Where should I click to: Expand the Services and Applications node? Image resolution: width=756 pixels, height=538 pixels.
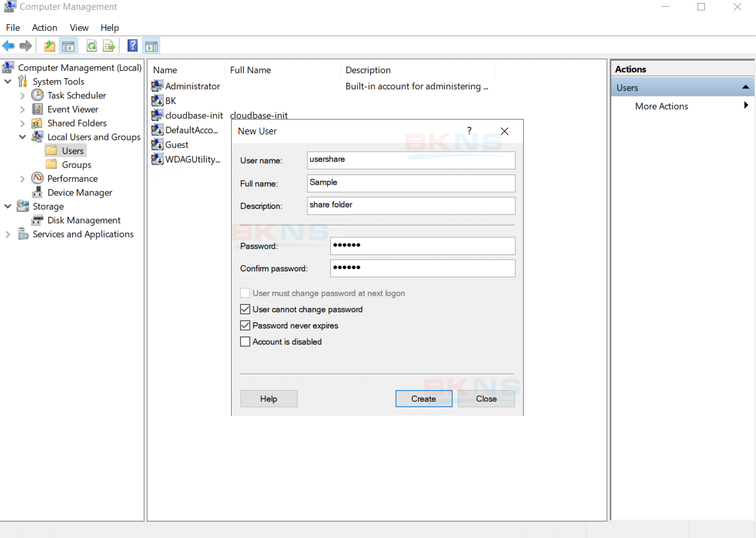[8, 234]
